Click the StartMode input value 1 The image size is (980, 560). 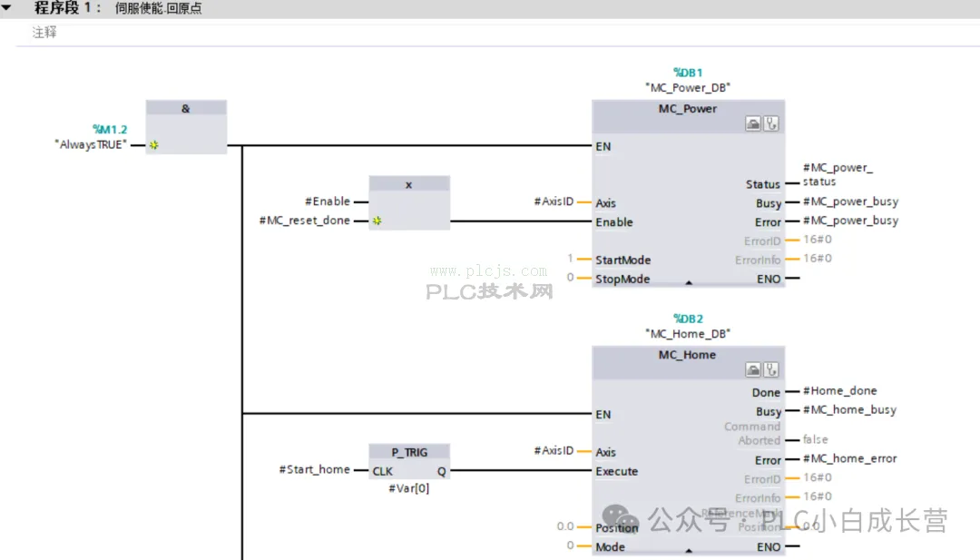tap(570, 258)
